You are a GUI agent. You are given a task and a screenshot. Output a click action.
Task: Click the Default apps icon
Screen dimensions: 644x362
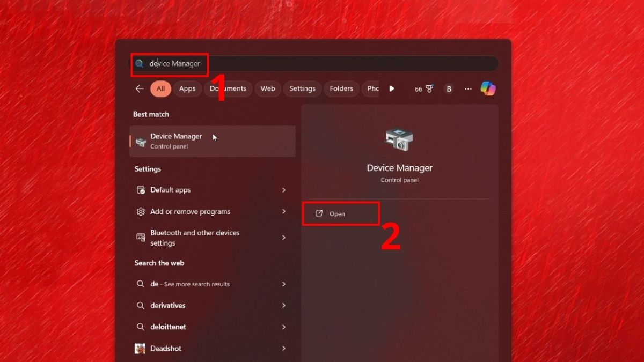tap(141, 190)
